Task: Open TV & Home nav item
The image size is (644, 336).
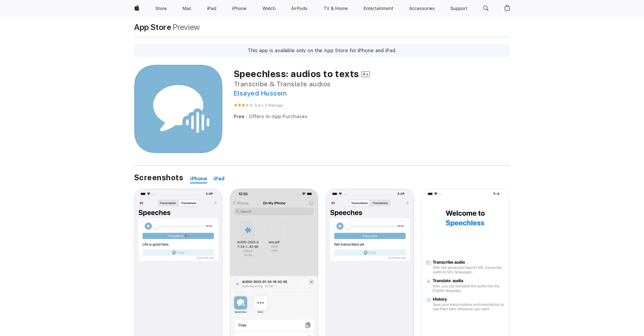Action: coord(335,8)
